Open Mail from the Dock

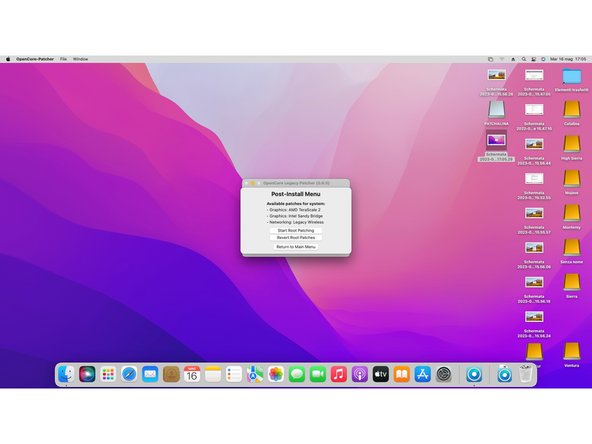(150, 374)
